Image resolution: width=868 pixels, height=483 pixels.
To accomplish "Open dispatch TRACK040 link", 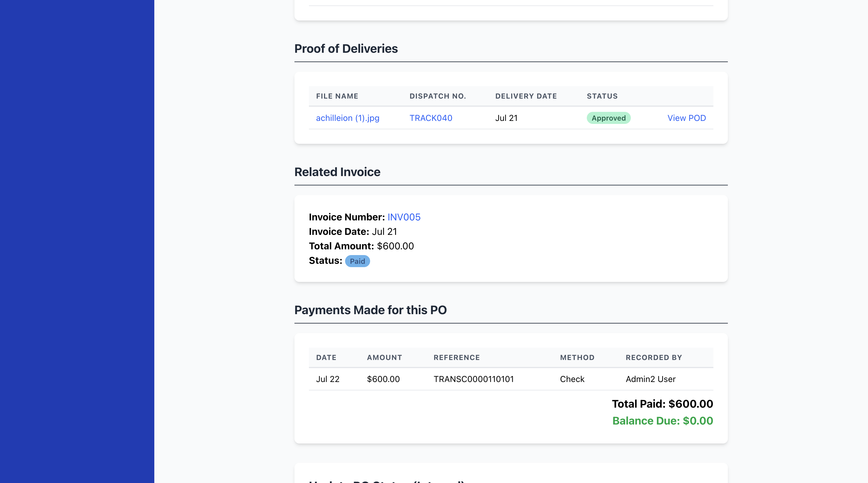I will (x=431, y=118).
